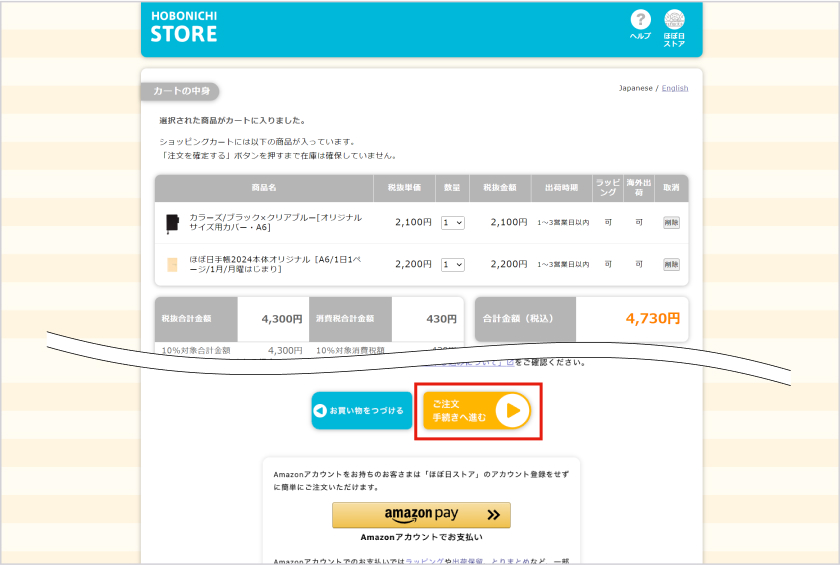Click the back arrow on お買い物をつづける
The height and width of the screenshot is (565, 840).
pyautogui.click(x=320, y=411)
